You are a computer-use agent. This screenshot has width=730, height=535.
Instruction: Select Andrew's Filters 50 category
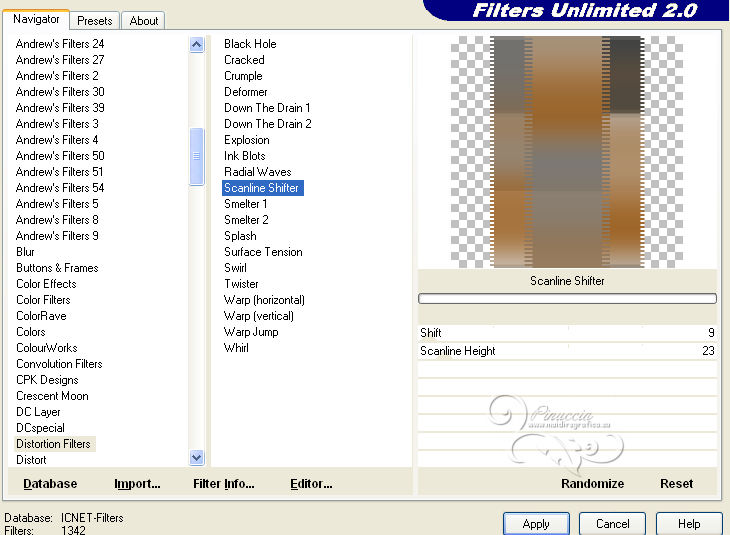click(60, 156)
